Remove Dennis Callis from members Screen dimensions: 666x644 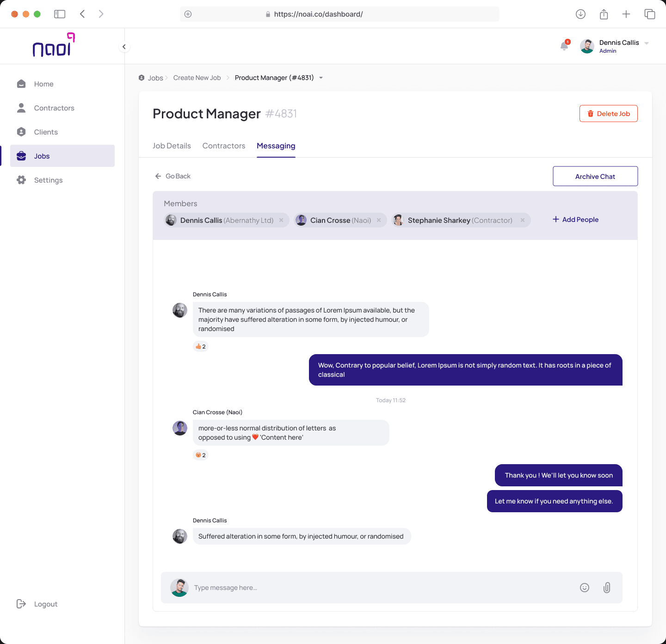point(281,220)
